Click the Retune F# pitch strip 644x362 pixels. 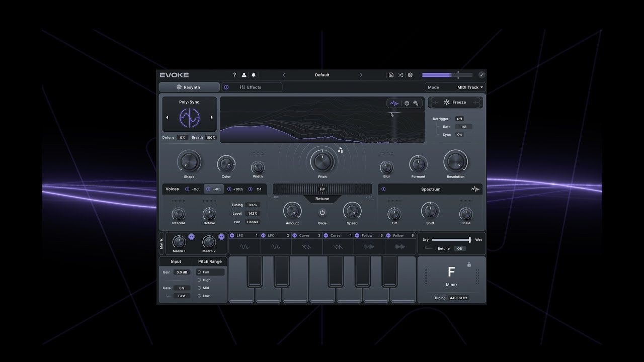[x=323, y=189]
